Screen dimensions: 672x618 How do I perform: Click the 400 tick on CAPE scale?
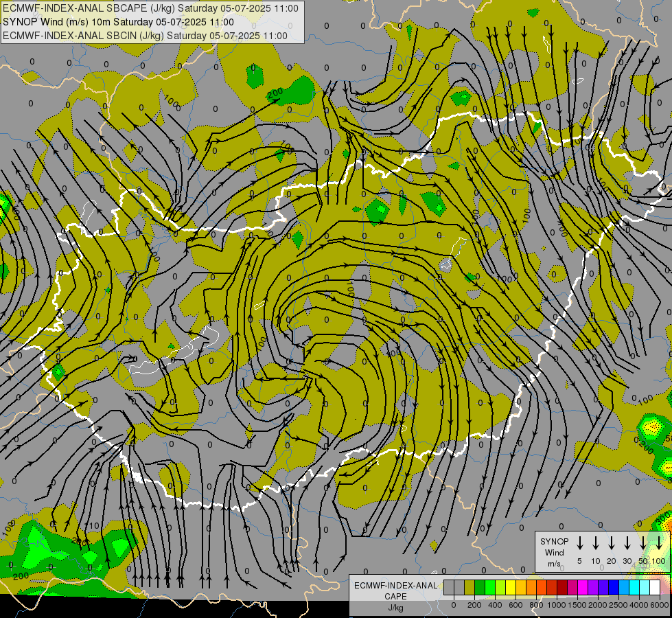click(x=495, y=605)
